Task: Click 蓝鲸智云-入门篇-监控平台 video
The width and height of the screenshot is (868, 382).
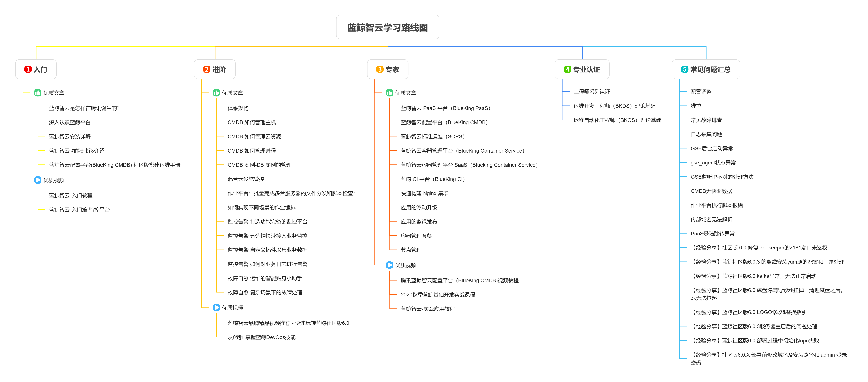Action: tap(79, 209)
